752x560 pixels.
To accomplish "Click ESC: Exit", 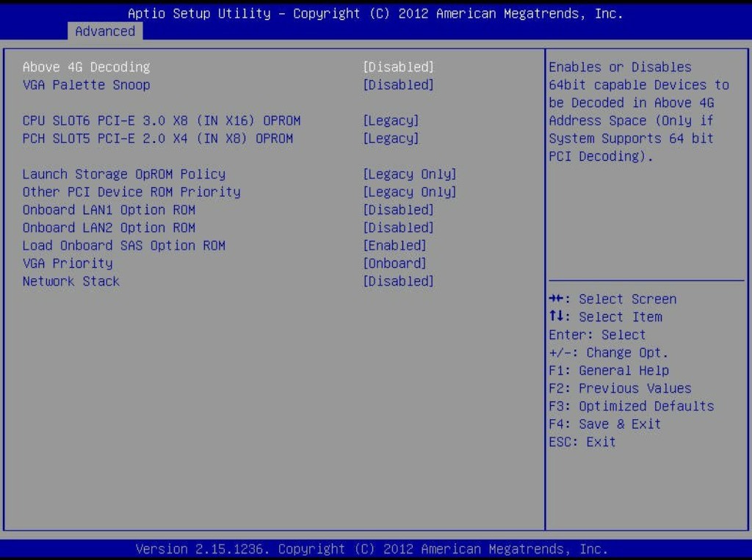I will pyautogui.click(x=582, y=442).
